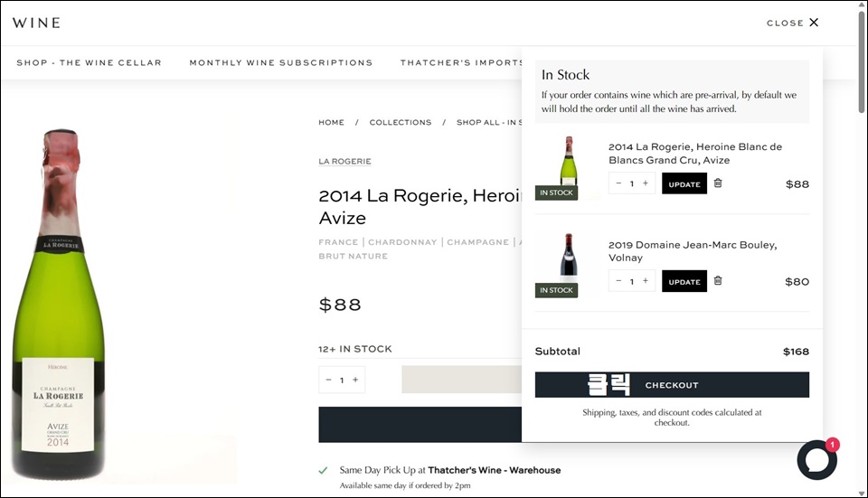
Task: Decrease La Rogerie cart quantity with minus
Action: [618, 183]
